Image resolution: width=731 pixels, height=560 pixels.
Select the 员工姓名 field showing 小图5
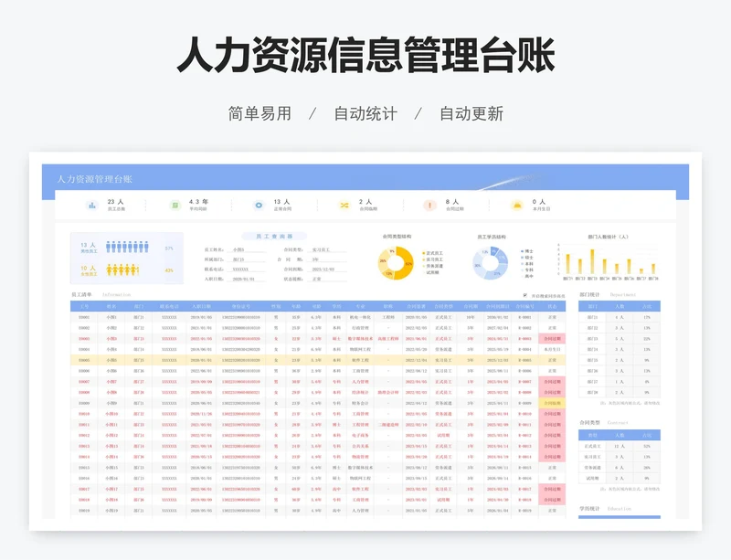(249, 250)
